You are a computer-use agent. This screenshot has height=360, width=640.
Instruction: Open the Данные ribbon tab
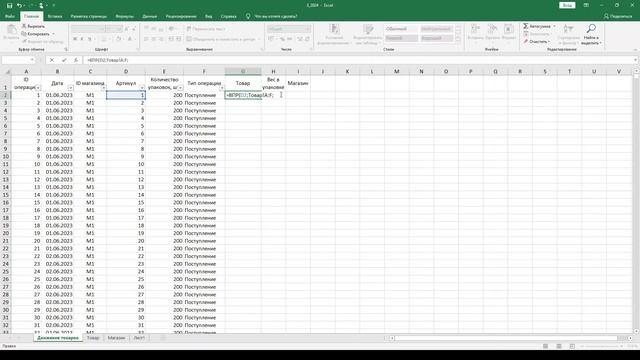pyautogui.click(x=149, y=16)
